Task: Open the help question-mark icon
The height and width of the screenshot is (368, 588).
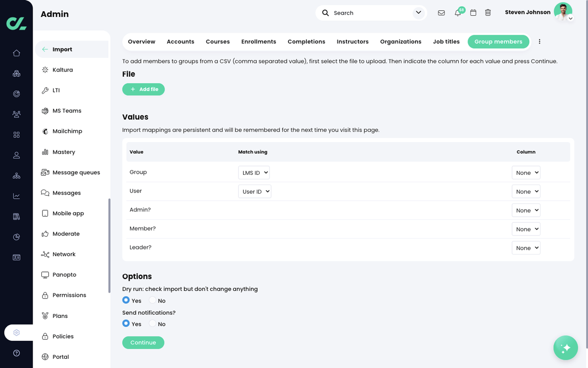Action: tap(16, 353)
